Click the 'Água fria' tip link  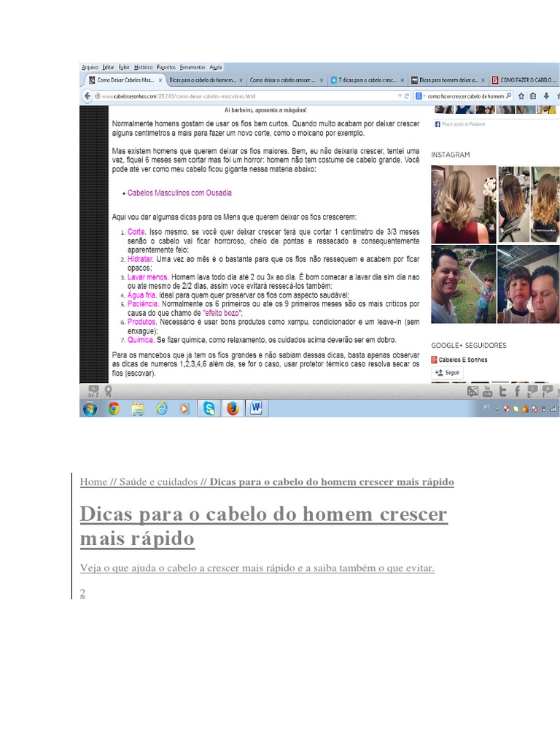pyautogui.click(x=141, y=295)
